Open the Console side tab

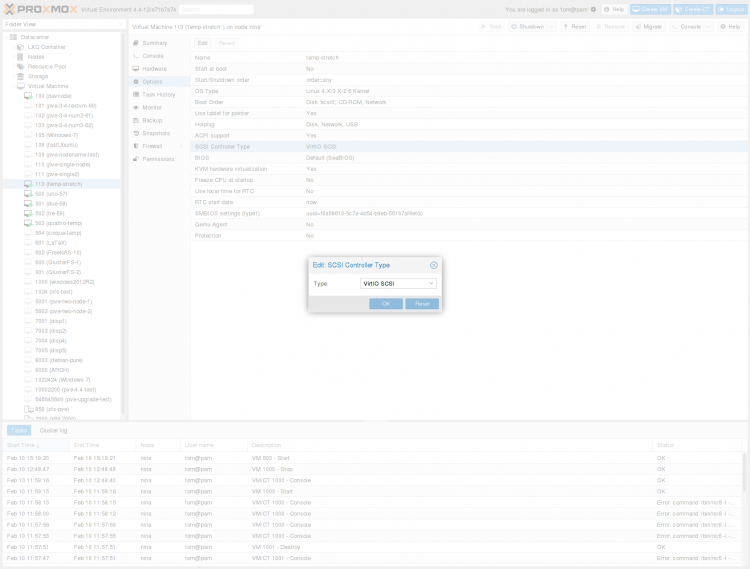click(x=159, y=56)
